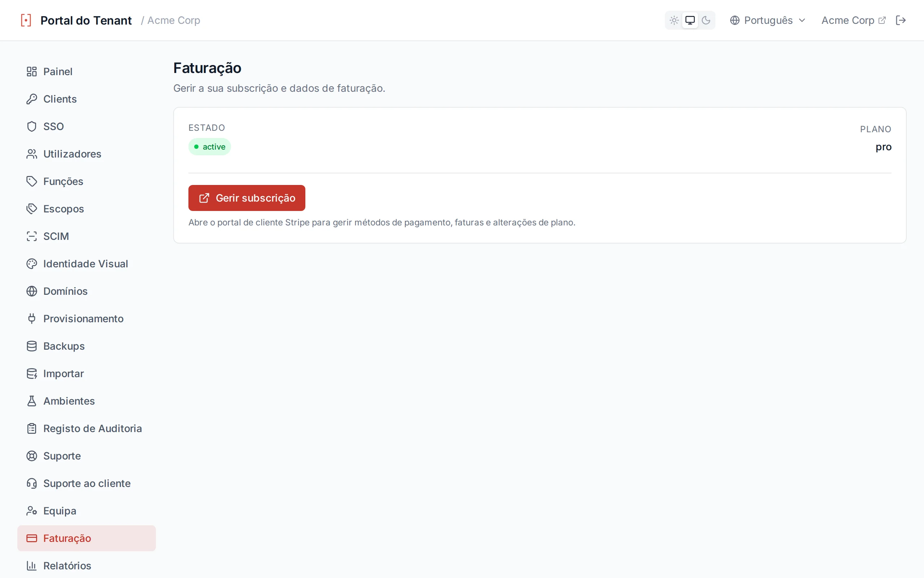The image size is (924, 578).
Task: Click the Portal do Tenant logo icon
Action: pos(26,20)
